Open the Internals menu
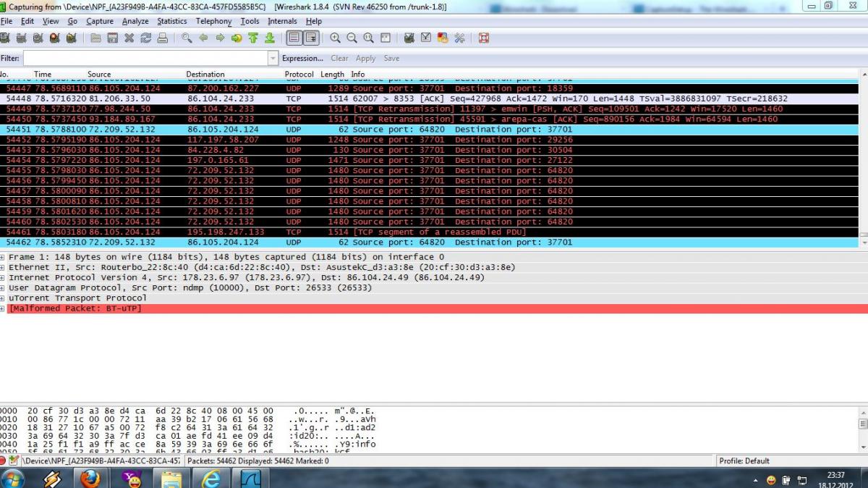 click(x=282, y=21)
